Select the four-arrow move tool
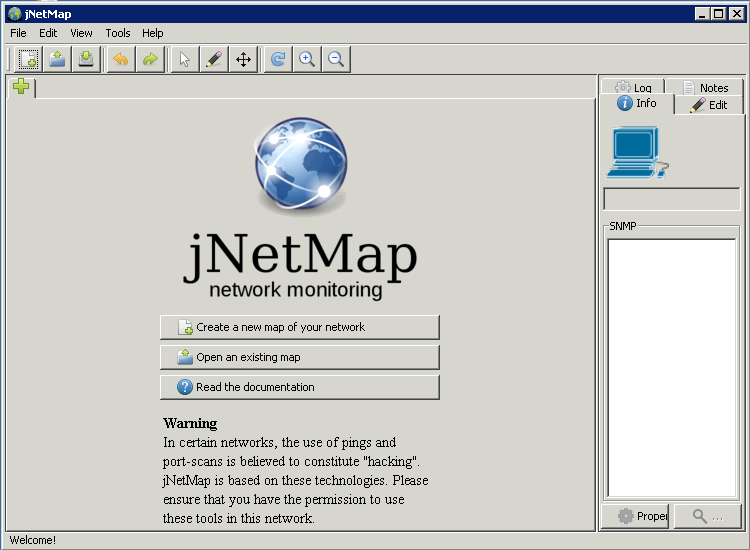The width and height of the screenshot is (750, 550). coord(243,60)
